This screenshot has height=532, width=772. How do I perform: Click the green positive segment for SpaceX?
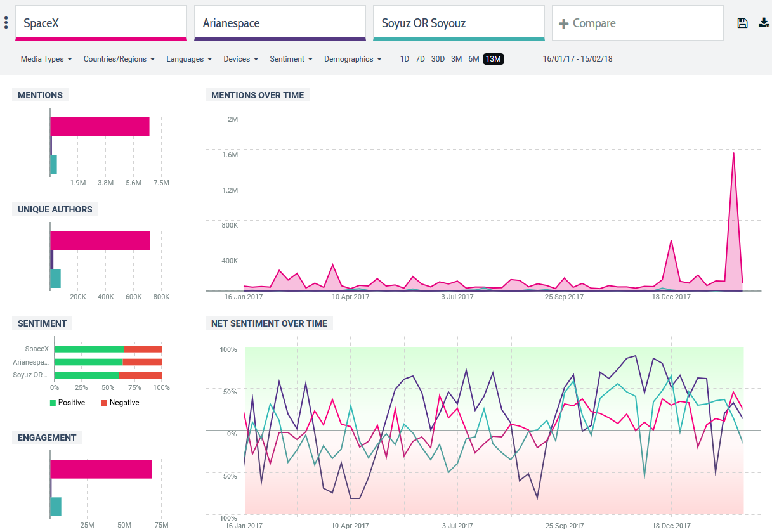(x=89, y=349)
